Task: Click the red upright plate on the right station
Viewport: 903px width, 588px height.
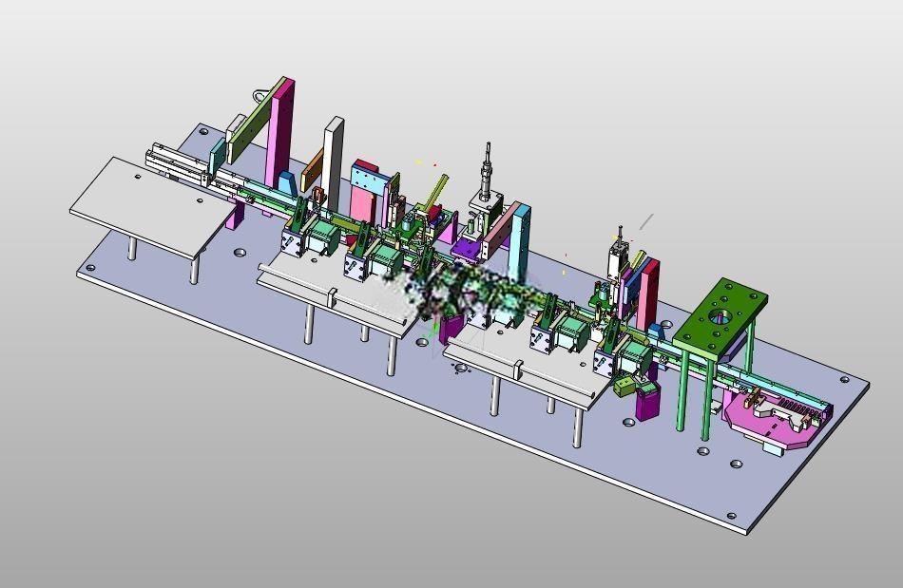Action: 649,294
